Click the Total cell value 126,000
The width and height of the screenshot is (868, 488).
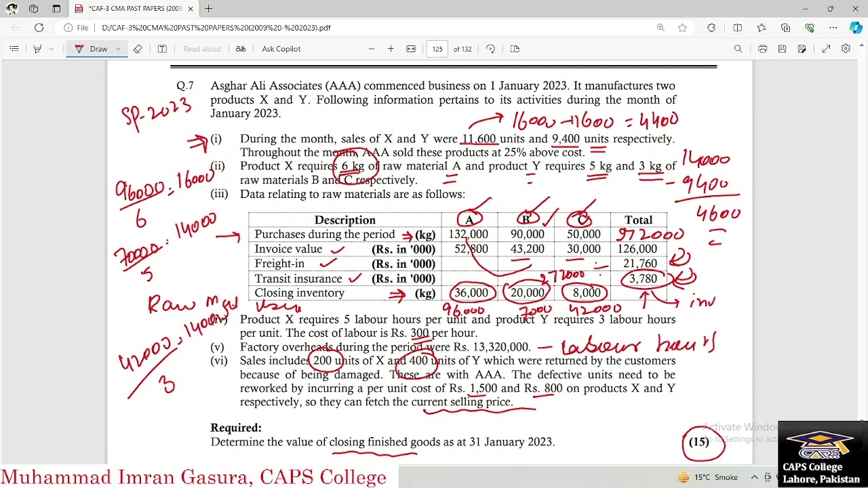[x=637, y=249]
